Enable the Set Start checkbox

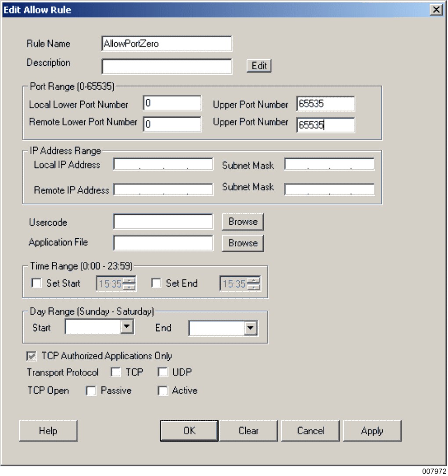tap(37, 283)
